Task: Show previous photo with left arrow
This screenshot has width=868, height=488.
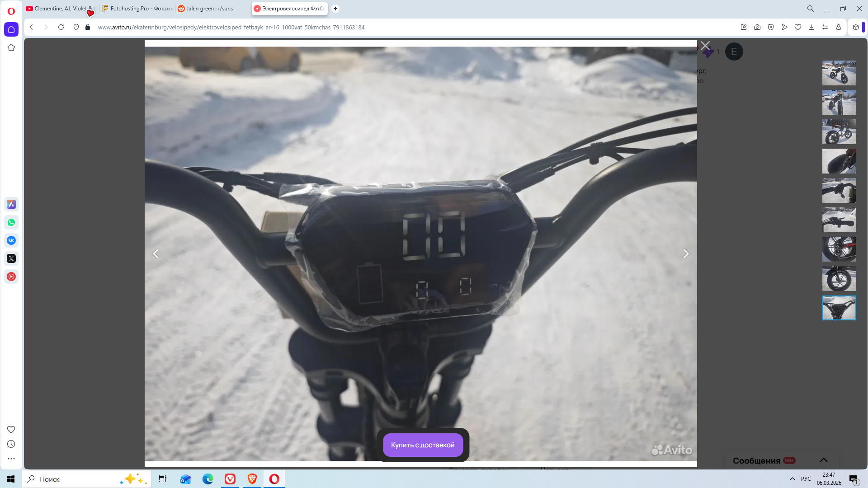Action: (x=156, y=254)
